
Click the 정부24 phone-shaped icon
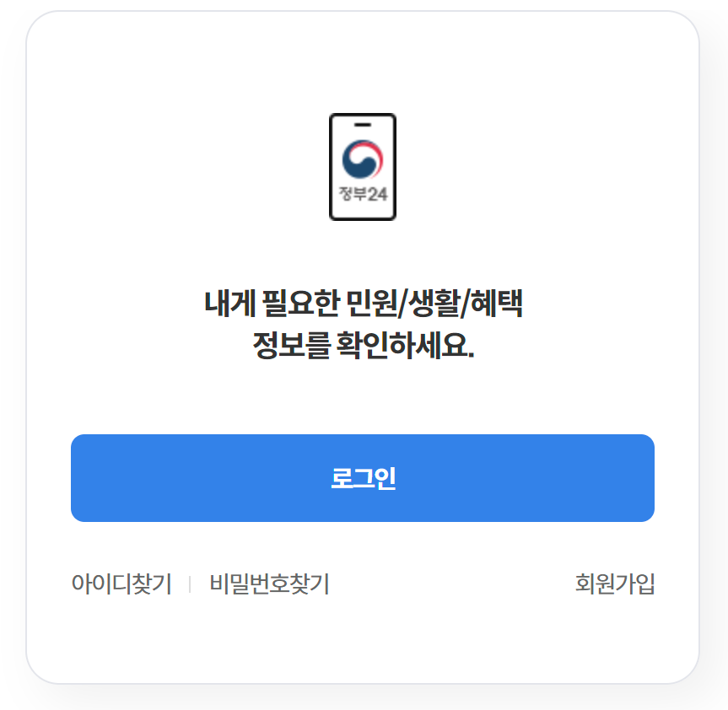(363, 167)
